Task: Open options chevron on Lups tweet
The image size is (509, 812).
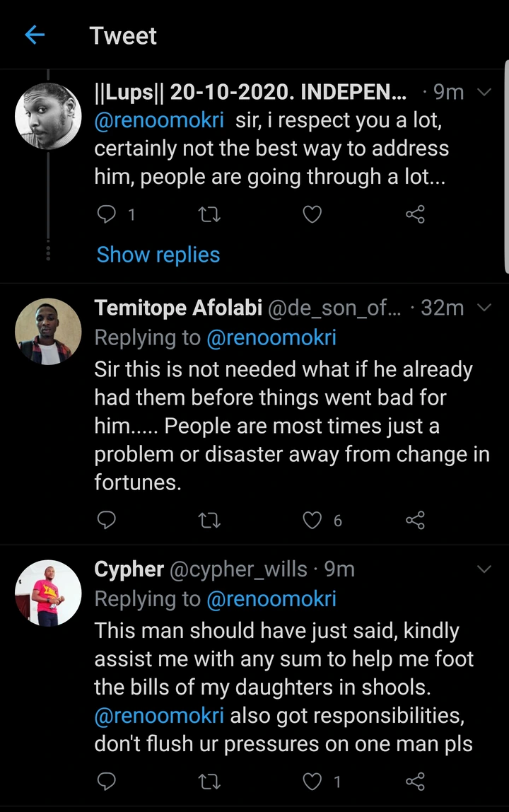Action: pos(485,93)
